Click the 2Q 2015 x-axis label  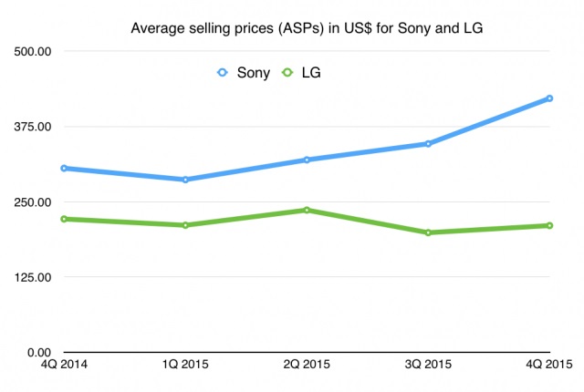pos(307,364)
